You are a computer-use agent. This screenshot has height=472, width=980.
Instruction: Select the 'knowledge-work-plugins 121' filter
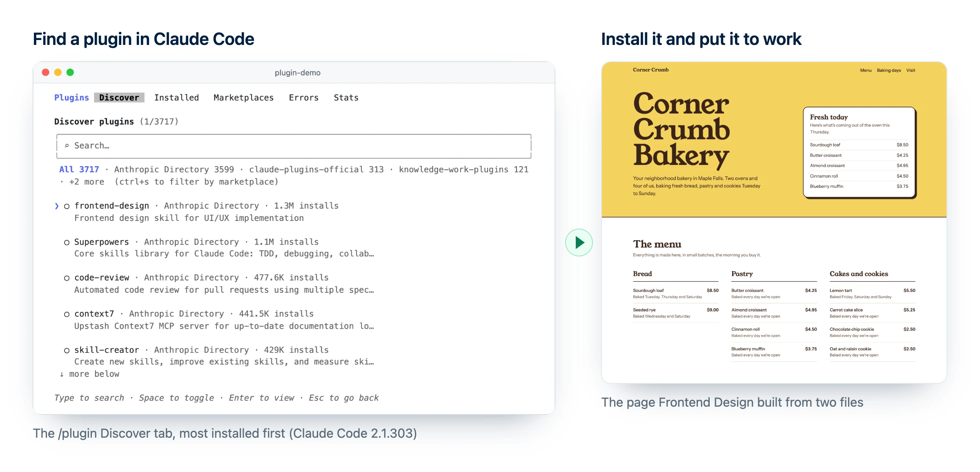click(463, 169)
